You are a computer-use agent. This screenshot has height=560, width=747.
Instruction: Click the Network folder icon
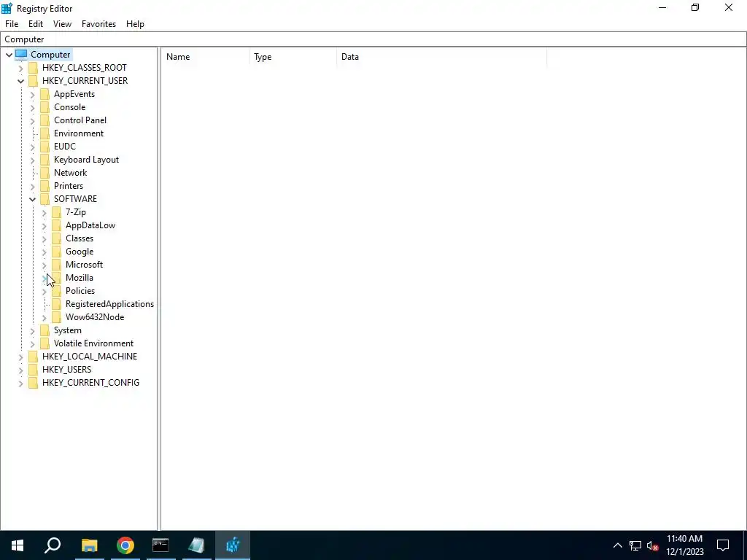pos(44,172)
